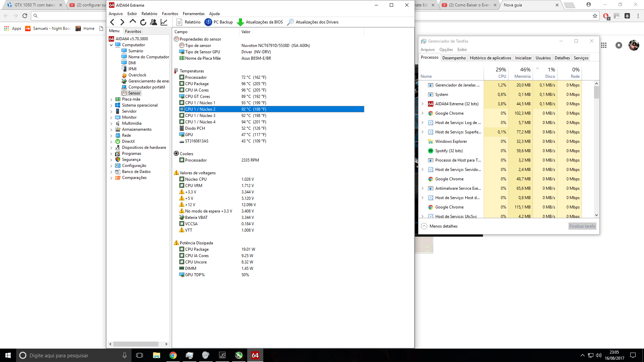The width and height of the screenshot is (644, 362).
Task: Click Atualizações da BIOS toolbar button
Action: [260, 22]
